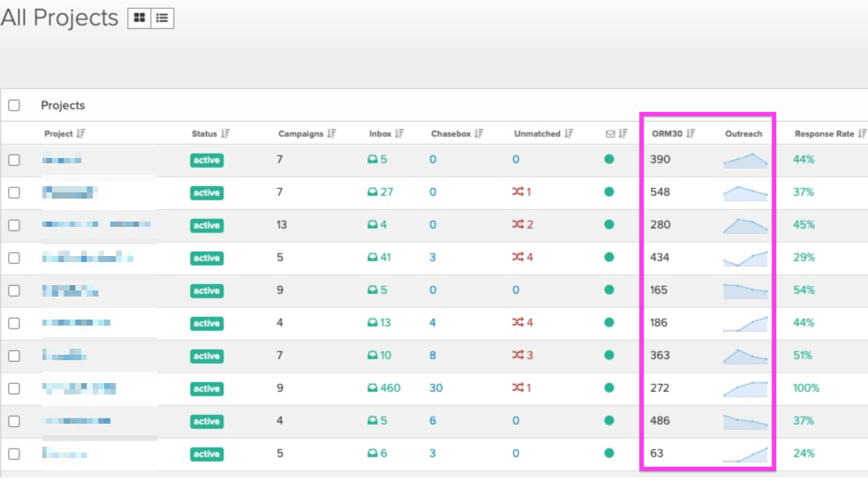Select all projects checkbox

coord(14,106)
